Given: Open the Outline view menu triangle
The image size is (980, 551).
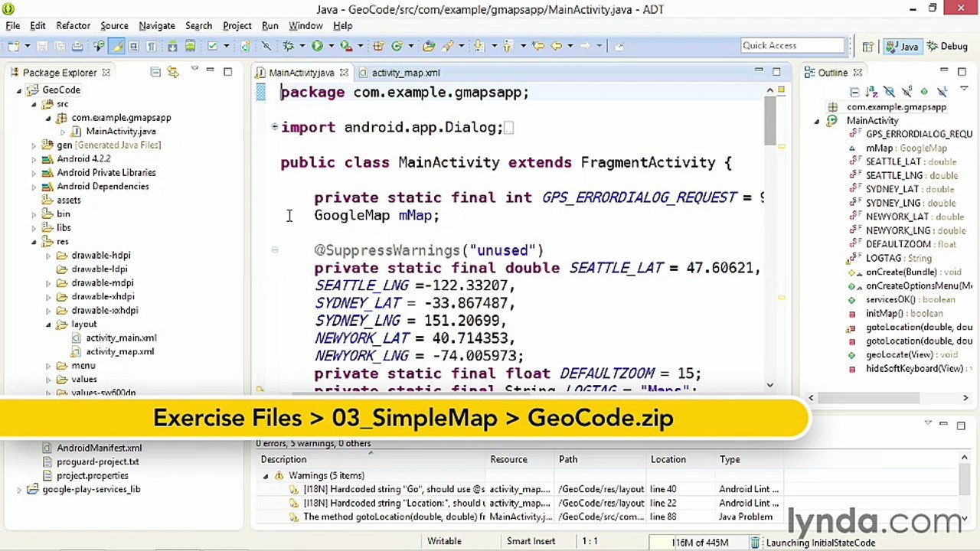Looking at the screenshot, I should [964, 88].
